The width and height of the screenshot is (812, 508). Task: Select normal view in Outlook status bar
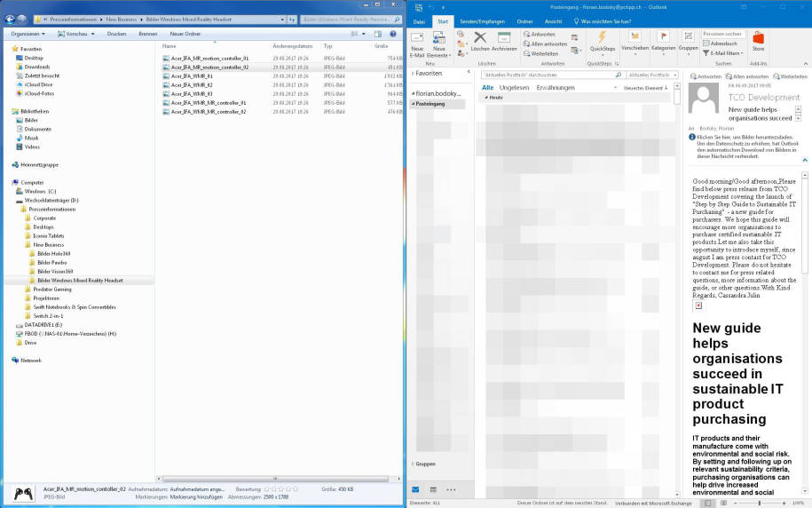[707, 503]
